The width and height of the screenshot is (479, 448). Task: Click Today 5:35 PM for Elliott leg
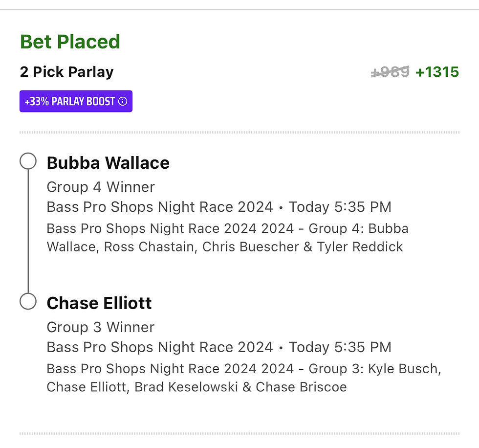point(340,347)
